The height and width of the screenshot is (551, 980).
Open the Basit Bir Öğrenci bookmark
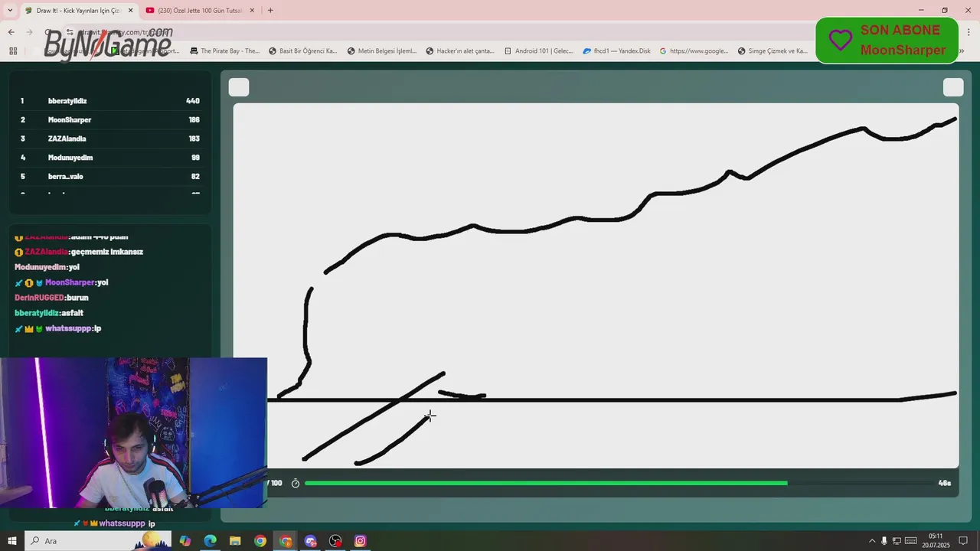[303, 51]
